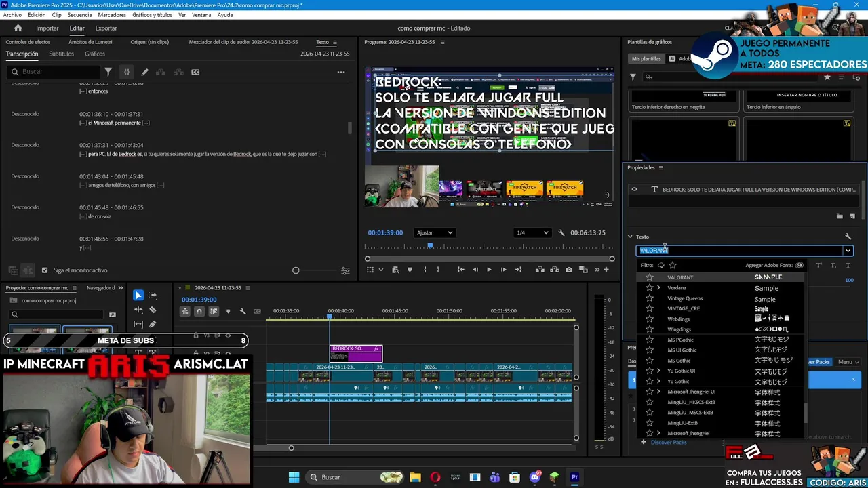Open the Program monitor button editor plus
This screenshot has height=488, width=868.
click(606, 270)
